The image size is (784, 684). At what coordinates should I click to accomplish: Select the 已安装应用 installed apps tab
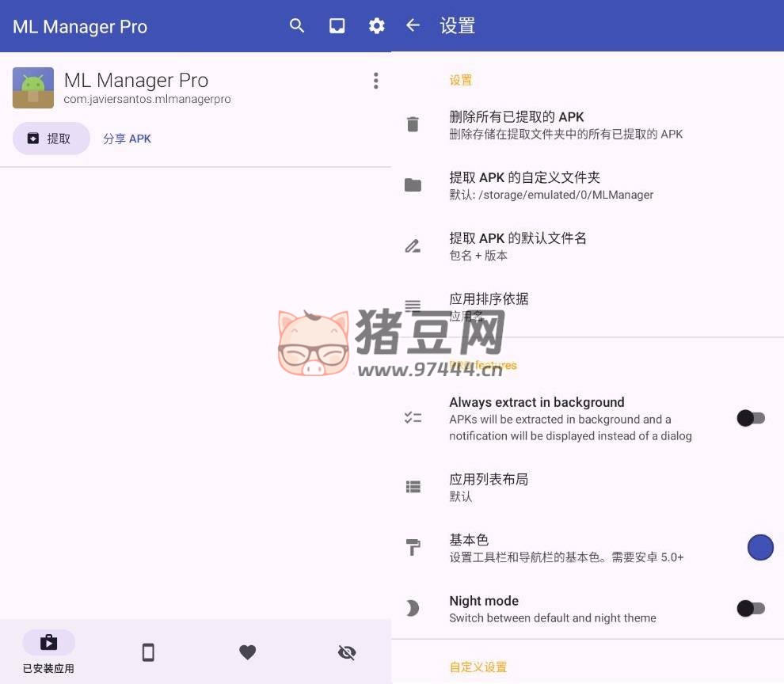(x=48, y=652)
